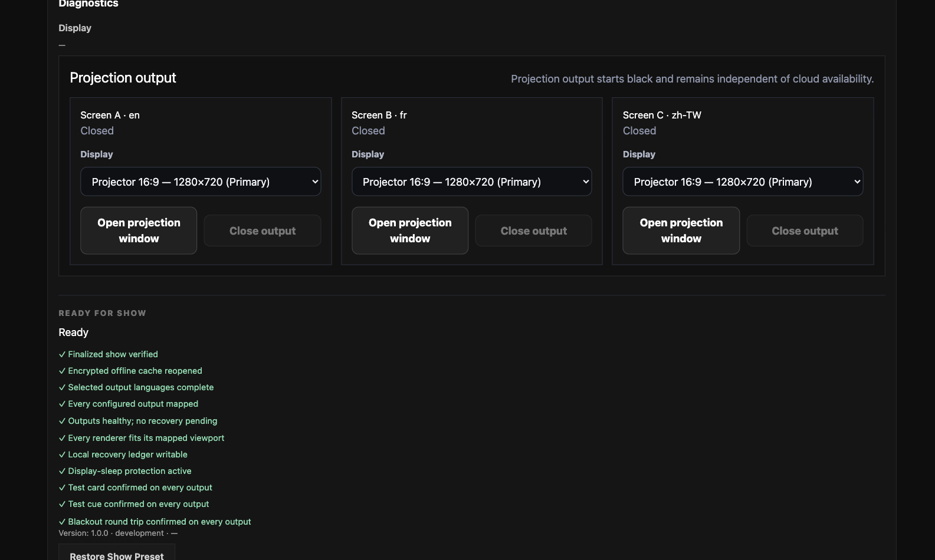
Task: Click the 'Screen C · zh-TW' label
Action: click(x=662, y=115)
